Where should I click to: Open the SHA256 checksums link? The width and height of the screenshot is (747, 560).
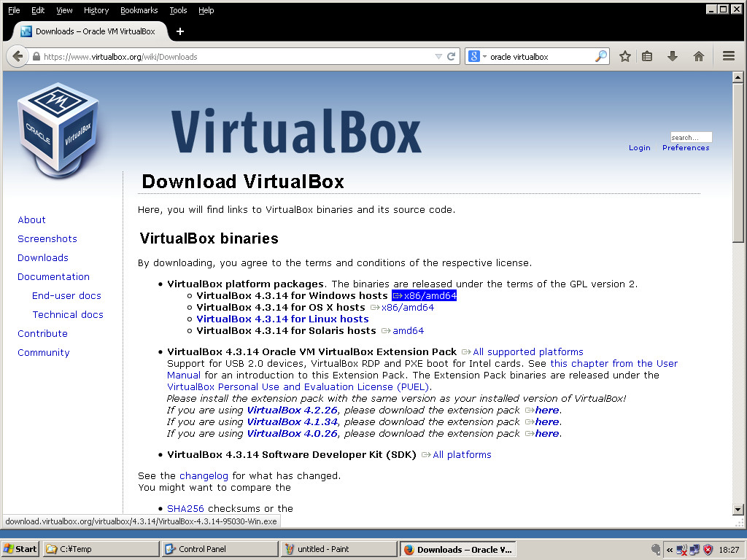[x=185, y=508]
